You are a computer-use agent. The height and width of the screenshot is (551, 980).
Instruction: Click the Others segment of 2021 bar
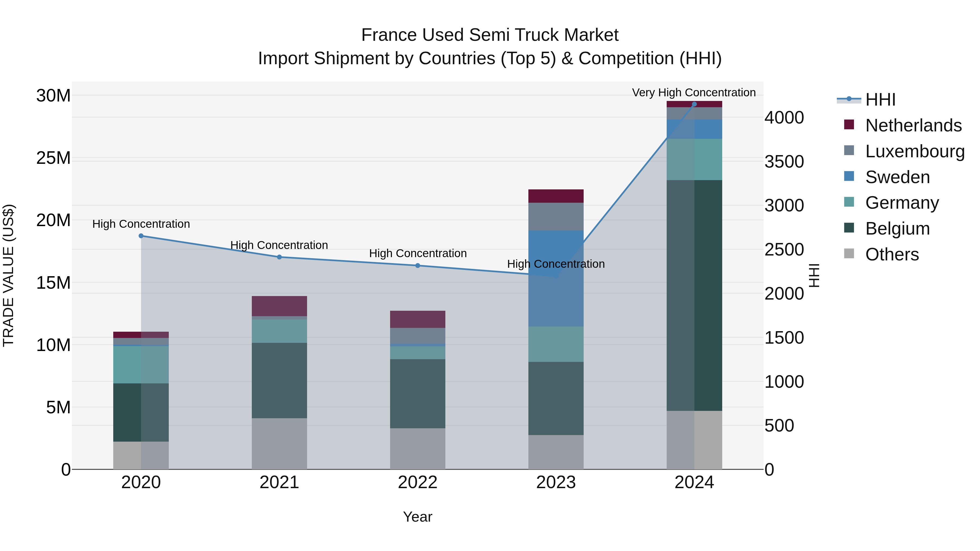tap(279, 444)
